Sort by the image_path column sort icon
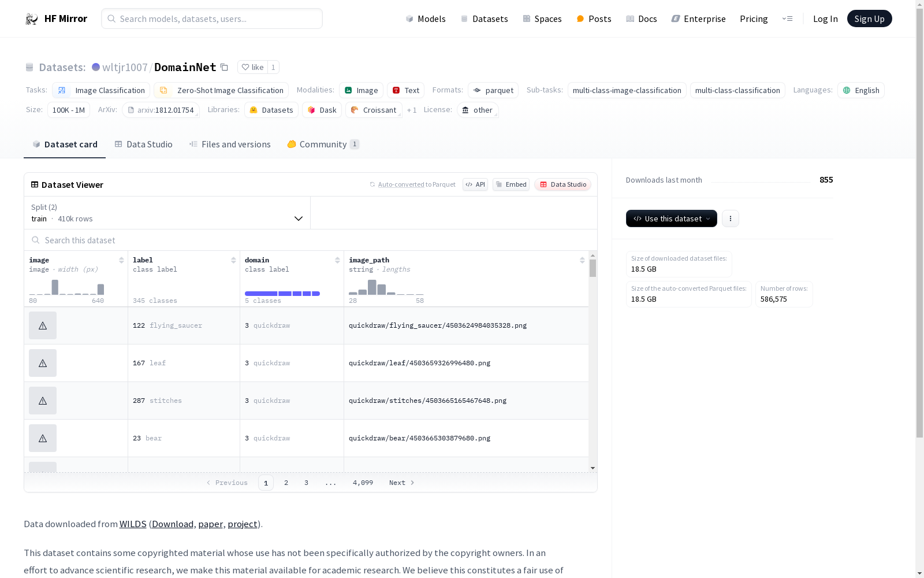Viewport: 924px width, 578px height. click(x=582, y=260)
